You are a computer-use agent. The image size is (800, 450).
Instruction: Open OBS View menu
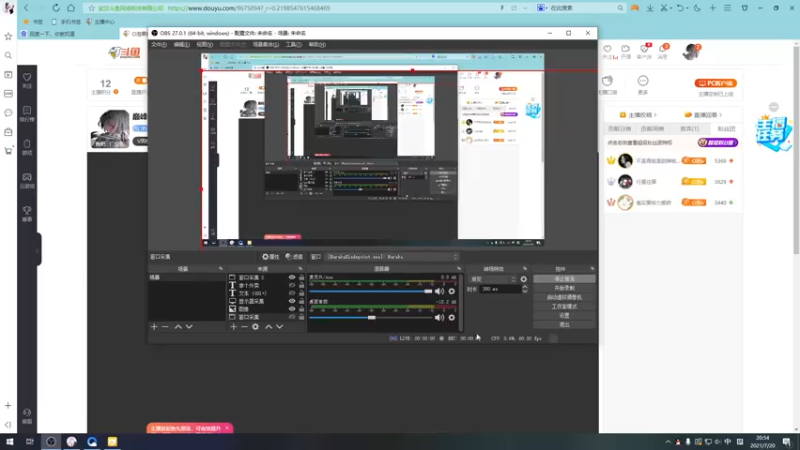pos(204,44)
